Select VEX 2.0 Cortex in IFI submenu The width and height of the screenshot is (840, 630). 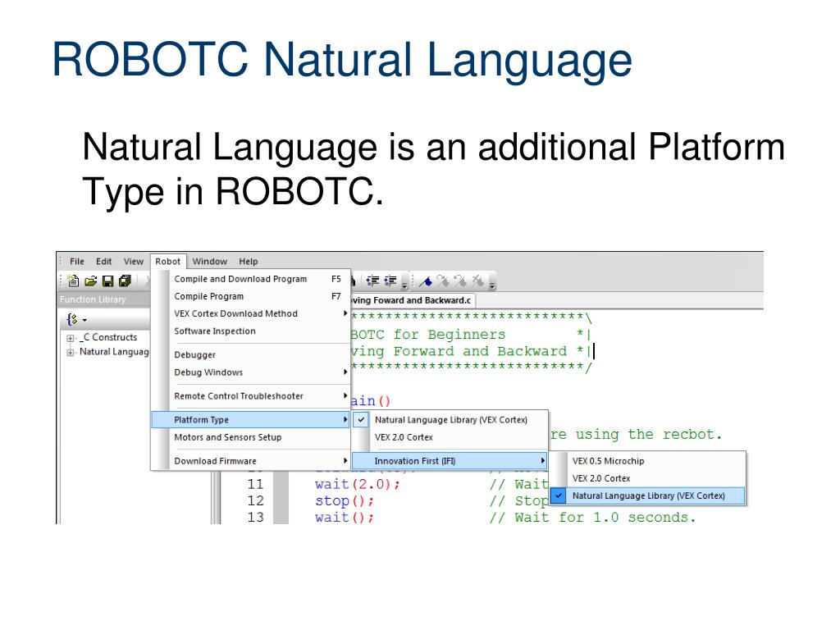click(x=648, y=478)
